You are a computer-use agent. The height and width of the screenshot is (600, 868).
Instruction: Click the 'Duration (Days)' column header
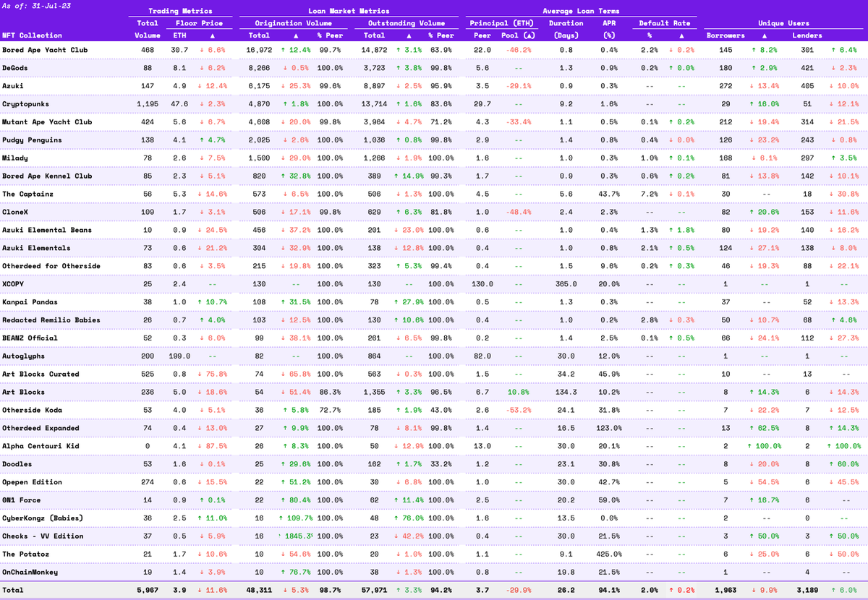[566, 29]
